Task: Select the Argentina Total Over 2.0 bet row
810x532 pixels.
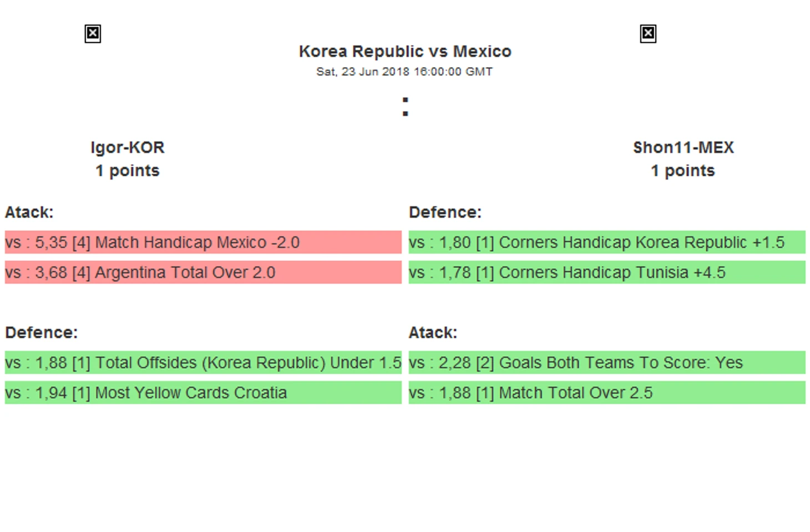Action: pyautogui.click(x=203, y=272)
